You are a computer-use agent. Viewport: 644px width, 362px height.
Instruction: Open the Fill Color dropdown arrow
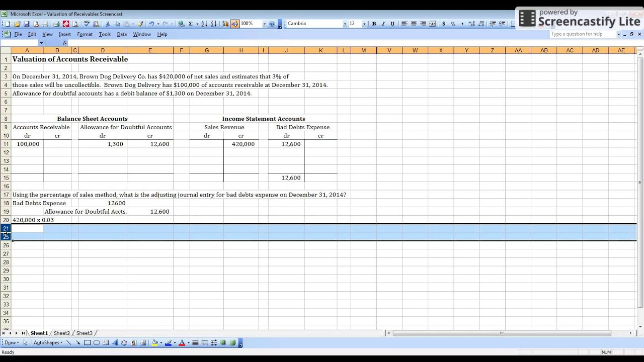click(x=161, y=343)
